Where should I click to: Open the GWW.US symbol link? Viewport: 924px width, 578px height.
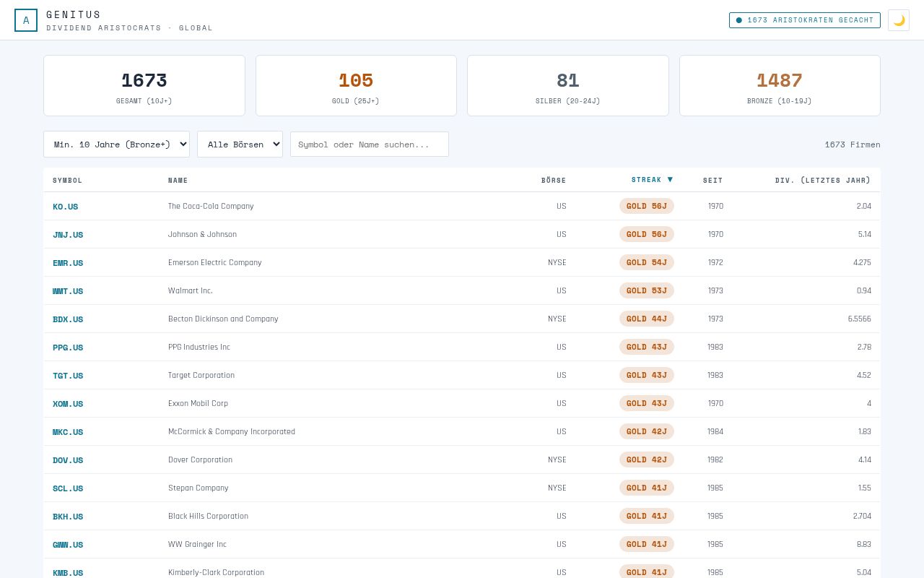[x=68, y=545]
